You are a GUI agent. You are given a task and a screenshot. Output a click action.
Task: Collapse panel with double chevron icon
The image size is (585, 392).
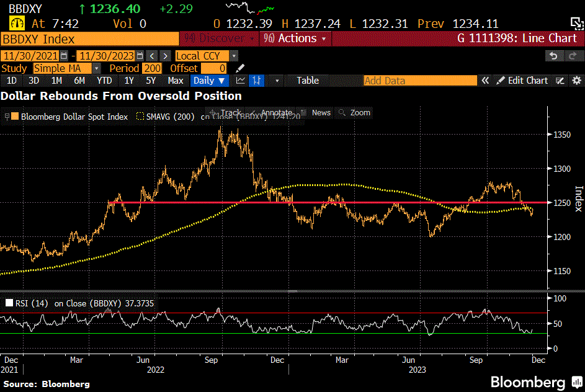click(485, 81)
